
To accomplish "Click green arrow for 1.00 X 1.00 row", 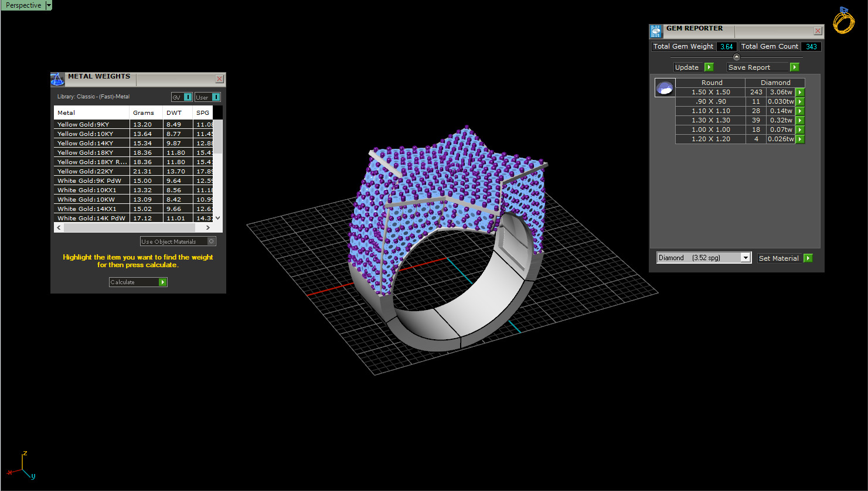I will 800,129.
